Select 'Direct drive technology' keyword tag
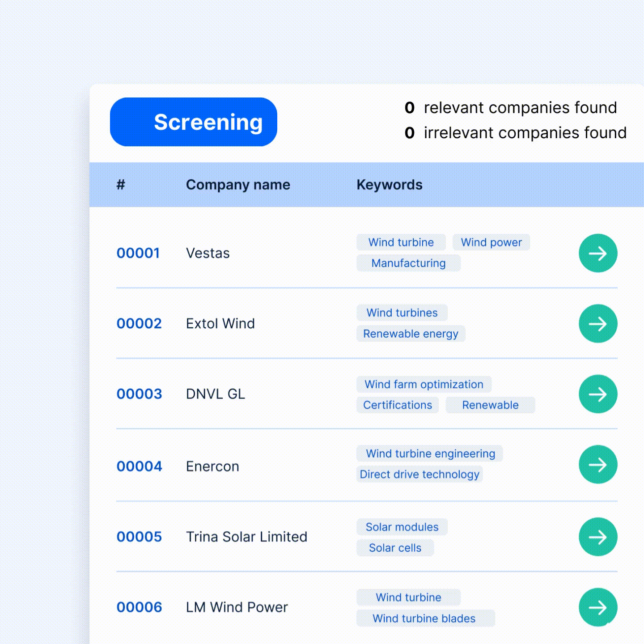This screenshot has width=644, height=644. (419, 474)
